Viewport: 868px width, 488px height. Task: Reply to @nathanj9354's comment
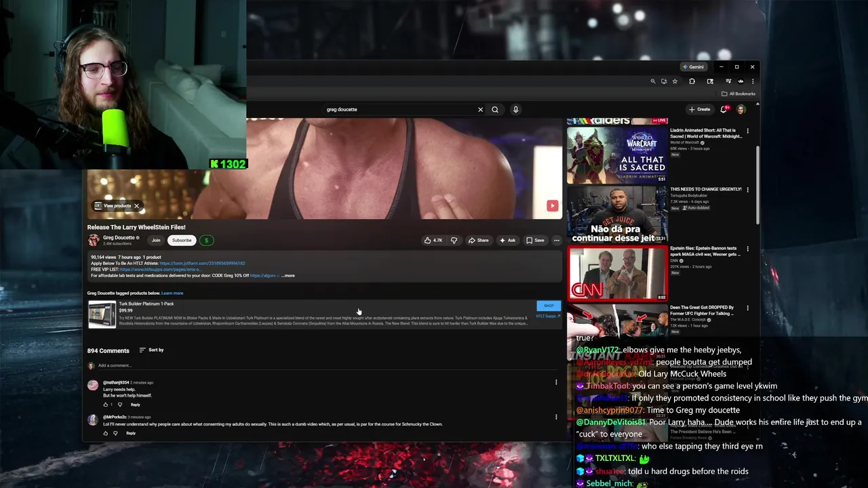point(135,405)
